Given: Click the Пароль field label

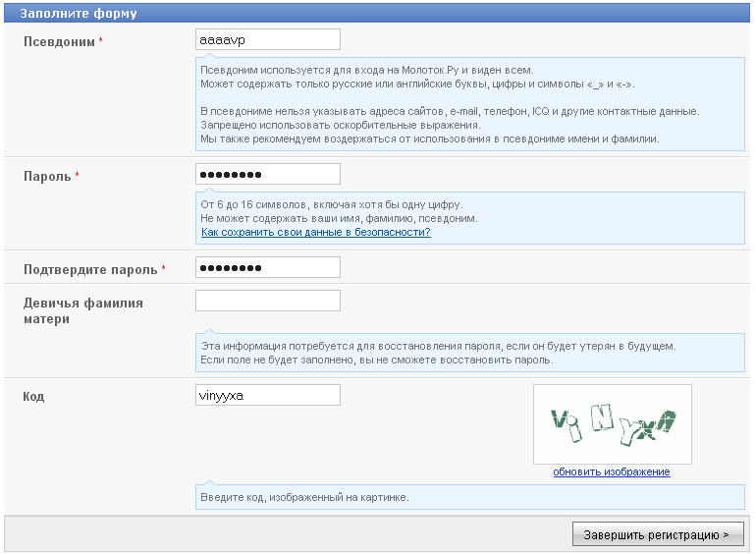Looking at the screenshot, I should click(47, 176).
